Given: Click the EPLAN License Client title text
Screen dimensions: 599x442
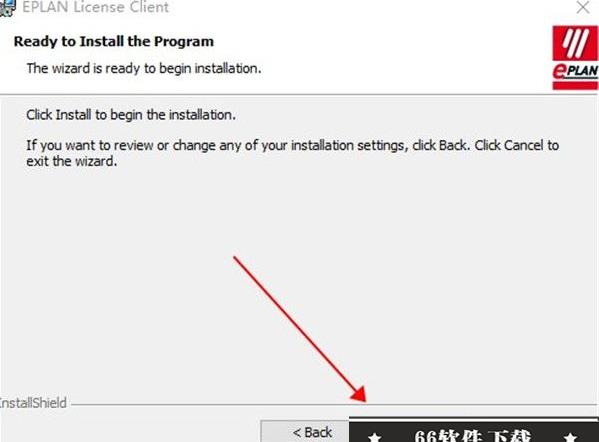Looking at the screenshot, I should pyautogui.click(x=96, y=7).
